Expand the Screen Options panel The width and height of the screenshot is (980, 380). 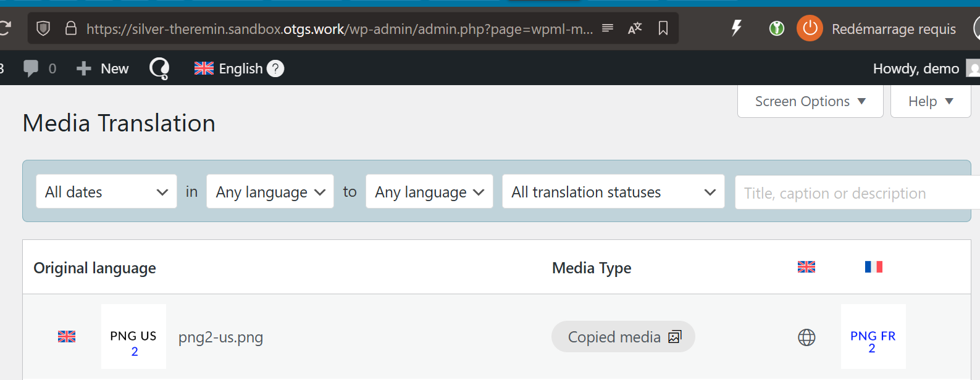810,101
